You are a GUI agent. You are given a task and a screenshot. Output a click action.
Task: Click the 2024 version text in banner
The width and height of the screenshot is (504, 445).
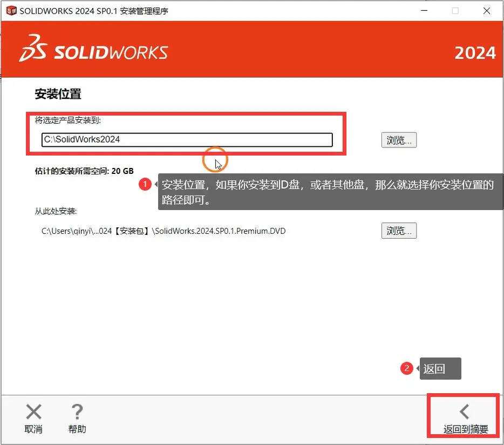pyautogui.click(x=475, y=53)
